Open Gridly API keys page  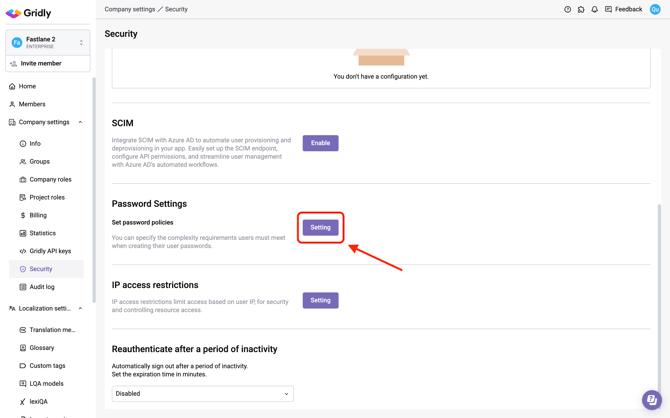(50, 251)
